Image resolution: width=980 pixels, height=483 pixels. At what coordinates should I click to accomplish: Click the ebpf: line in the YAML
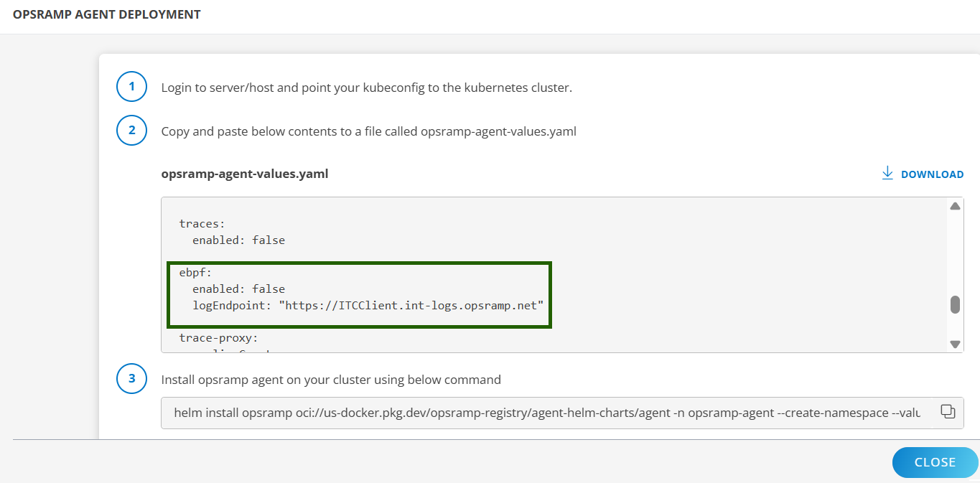click(196, 273)
